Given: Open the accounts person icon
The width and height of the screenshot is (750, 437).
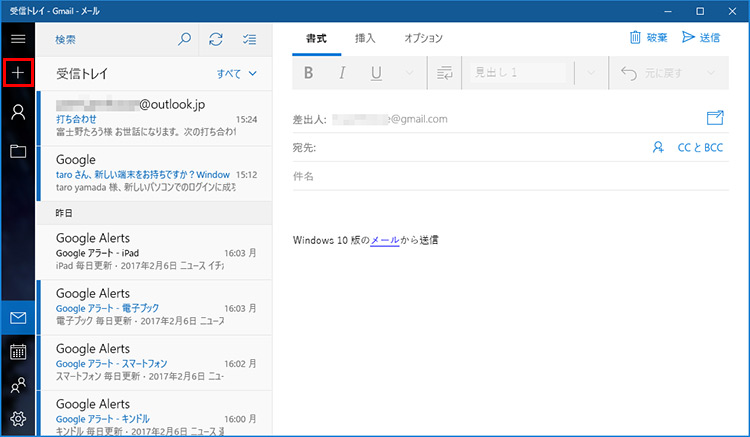Looking at the screenshot, I should click(x=18, y=112).
